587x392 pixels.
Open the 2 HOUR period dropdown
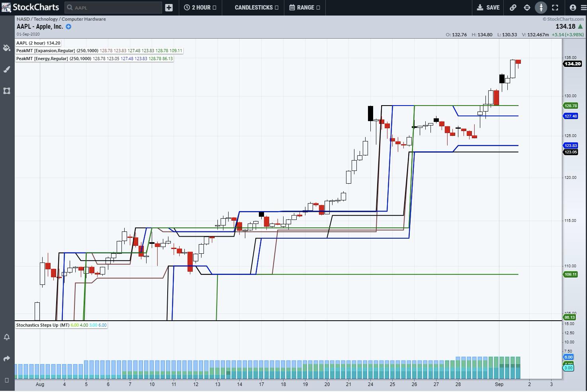point(200,8)
